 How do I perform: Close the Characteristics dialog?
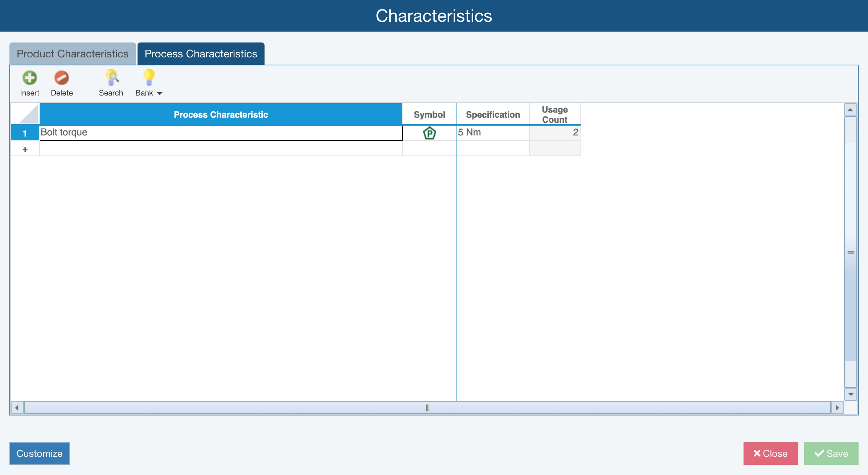pos(770,453)
